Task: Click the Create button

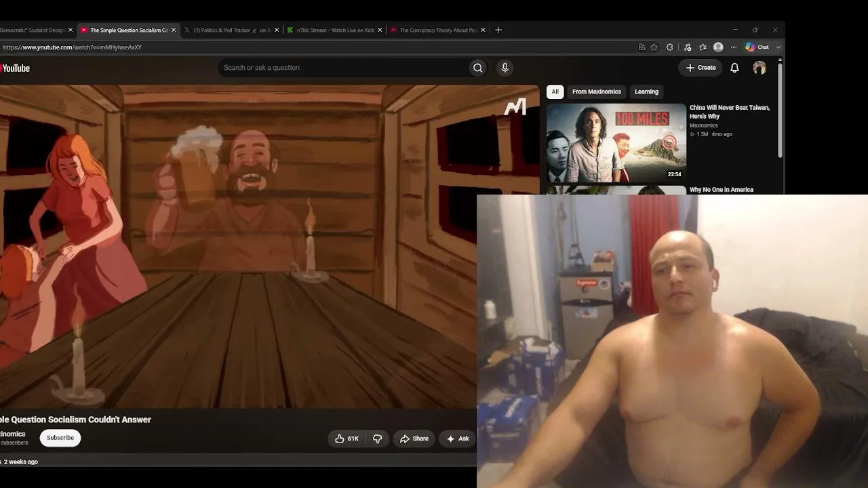Action: click(701, 68)
